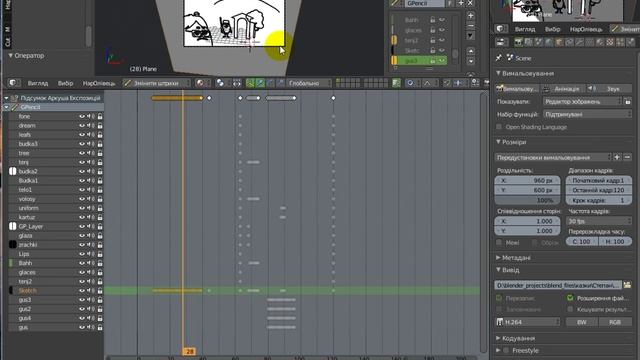The height and width of the screenshot is (360, 640).
Task: Lock the Sketch channel
Action: (100, 291)
